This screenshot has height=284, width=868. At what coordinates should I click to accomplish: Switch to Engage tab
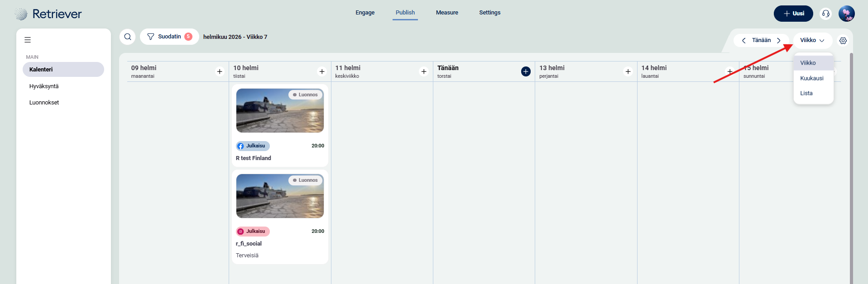[x=365, y=13]
